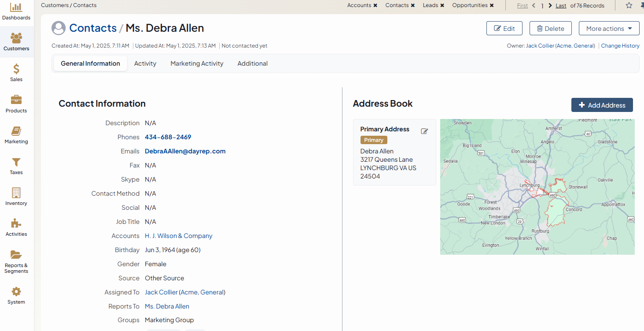Open the Sales dollar icon menu

point(16,69)
